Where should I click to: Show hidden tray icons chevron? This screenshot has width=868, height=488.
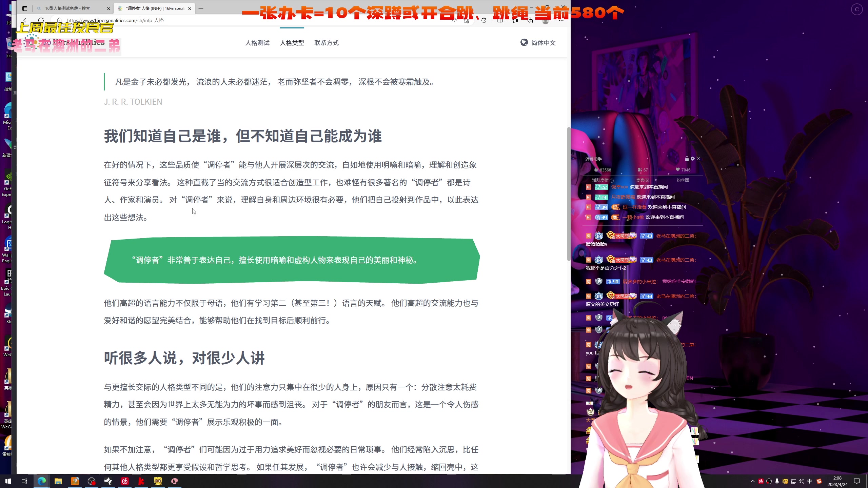(x=752, y=481)
